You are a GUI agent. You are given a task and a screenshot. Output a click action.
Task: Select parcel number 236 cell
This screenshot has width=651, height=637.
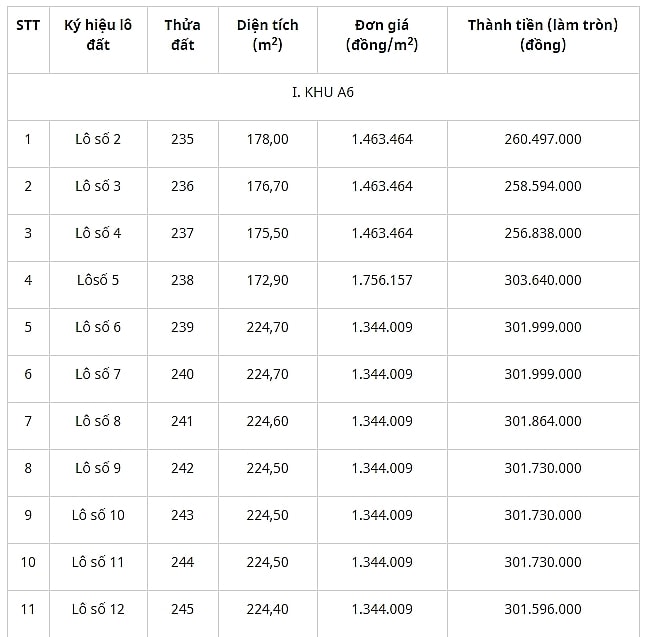[x=183, y=186]
